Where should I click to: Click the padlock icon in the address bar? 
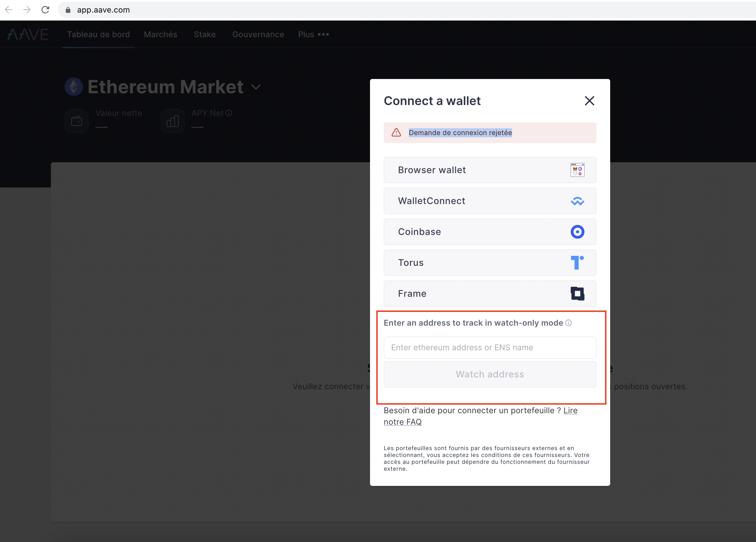68,10
